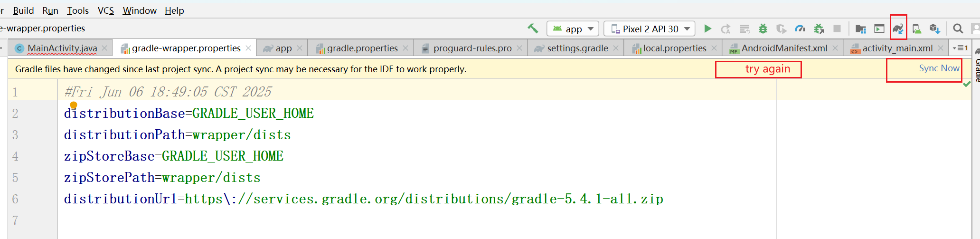980x239 pixels.
Task: Open AVD Manager device icon
Action: [917, 29]
